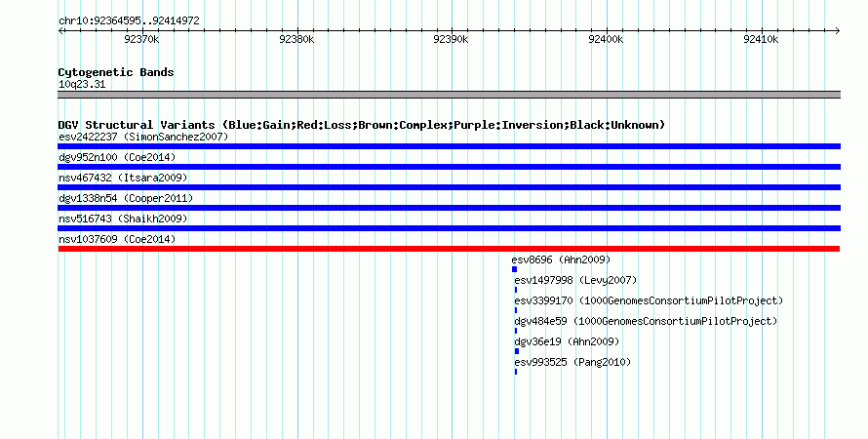Select the blue bar under nsv467432
Image resolution: width=868 pixels, height=439 pixels.
tap(449, 187)
